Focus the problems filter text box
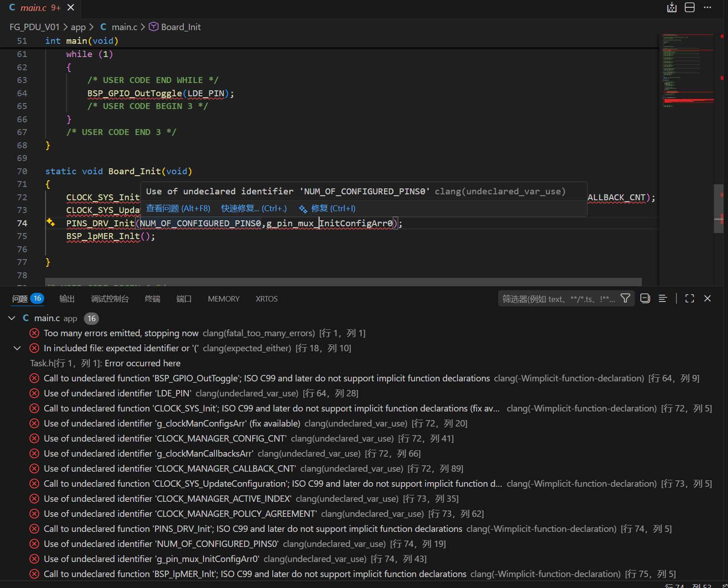728x588 pixels. pos(558,299)
